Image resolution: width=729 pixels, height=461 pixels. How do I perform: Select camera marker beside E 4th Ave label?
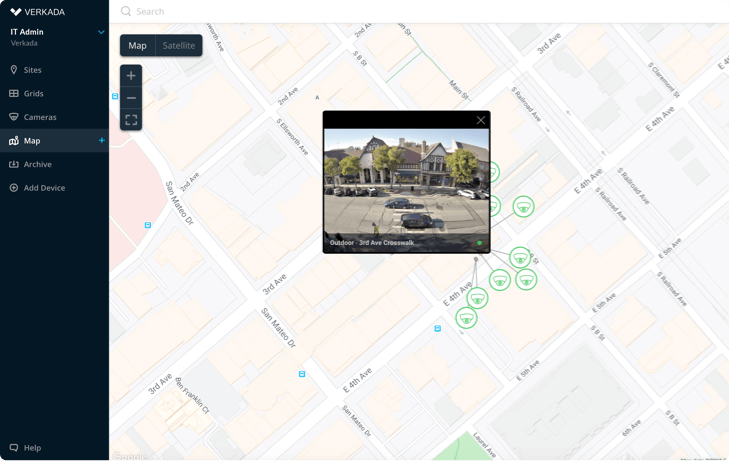477,298
